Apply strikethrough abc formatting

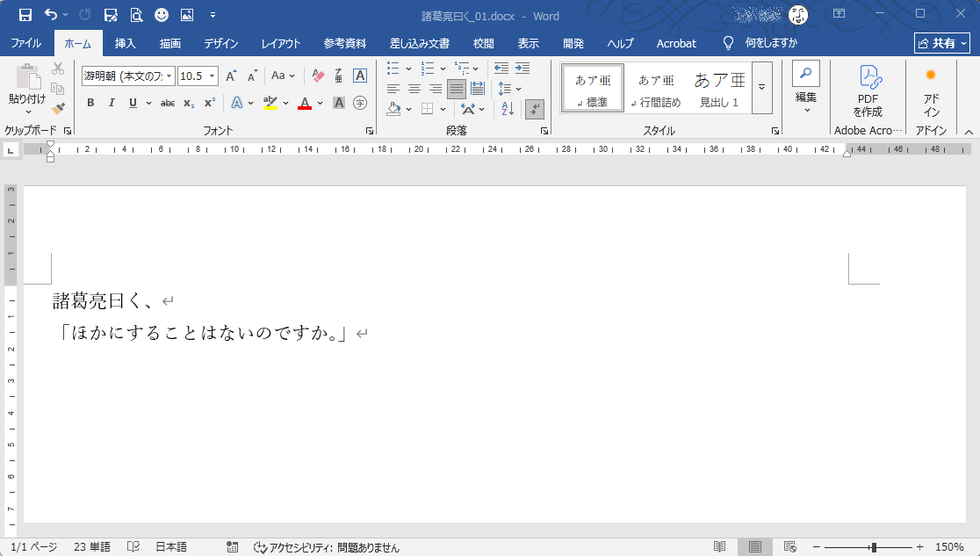pos(168,103)
